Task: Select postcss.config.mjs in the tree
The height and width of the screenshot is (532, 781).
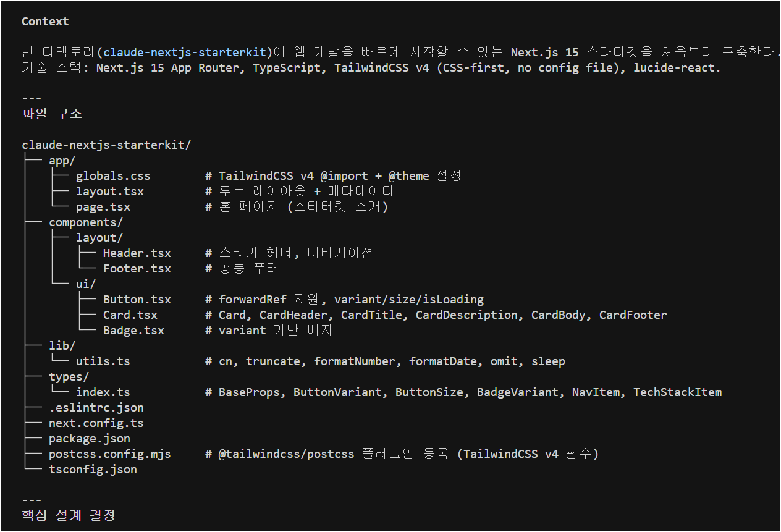Action: pos(110,454)
